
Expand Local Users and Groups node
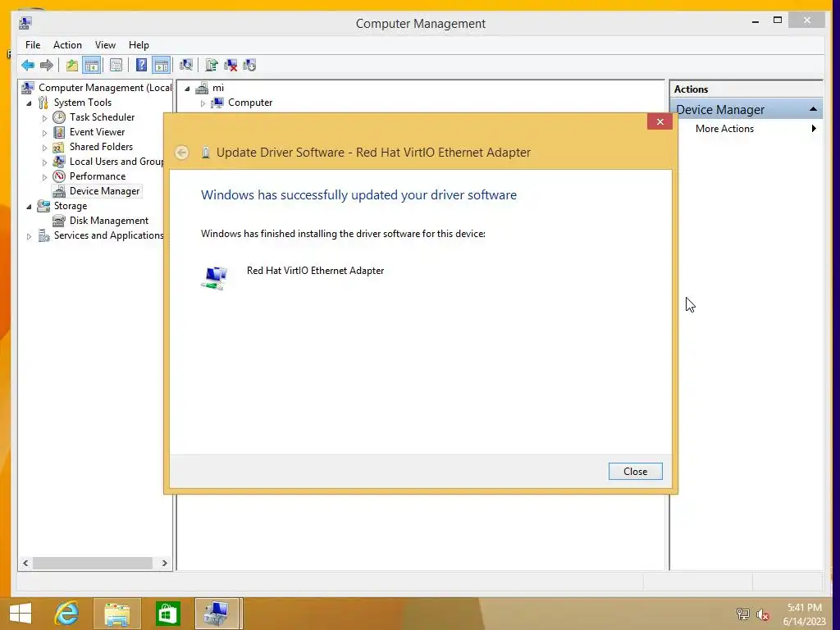[45, 162]
